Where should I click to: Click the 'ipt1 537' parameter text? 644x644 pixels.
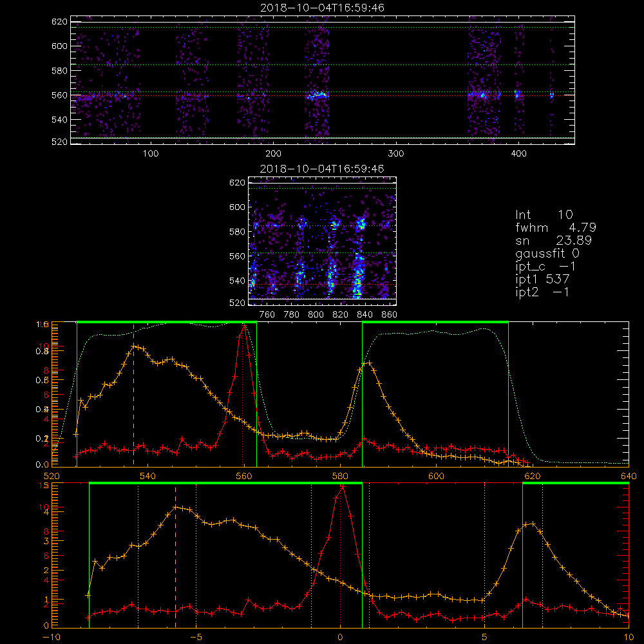coord(542,279)
